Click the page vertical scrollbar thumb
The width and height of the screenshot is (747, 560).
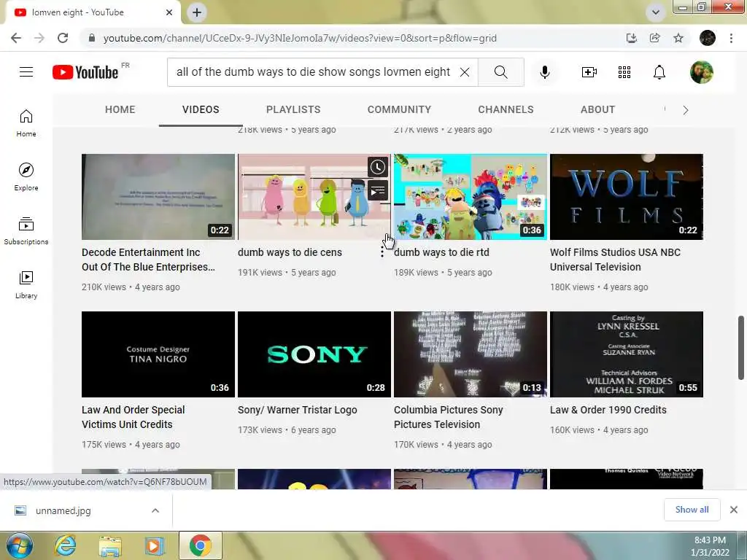pyautogui.click(x=741, y=348)
